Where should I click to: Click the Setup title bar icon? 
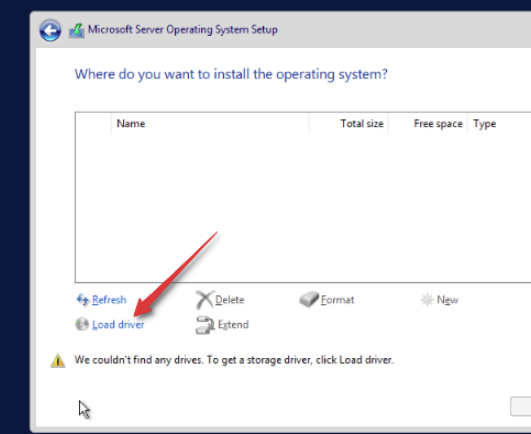[77, 30]
